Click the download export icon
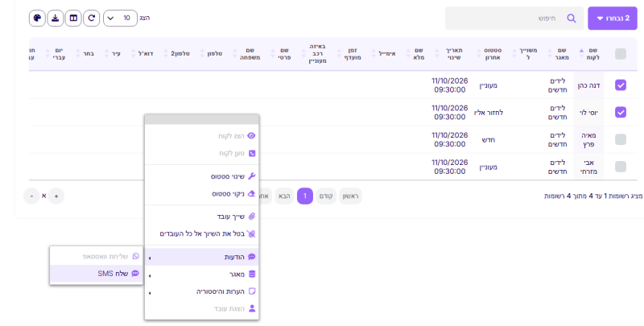The image size is (644, 326). (x=56, y=18)
